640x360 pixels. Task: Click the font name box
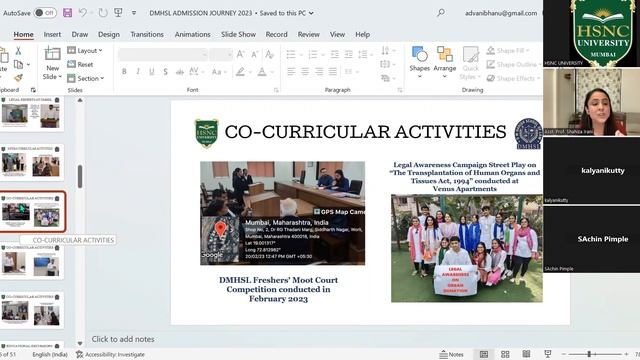pyautogui.click(x=162, y=54)
